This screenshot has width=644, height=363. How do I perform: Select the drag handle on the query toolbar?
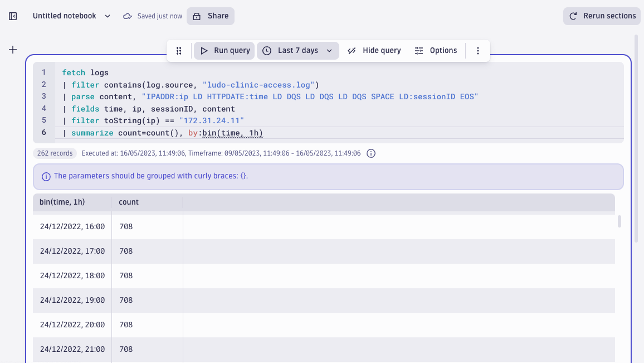click(x=179, y=50)
